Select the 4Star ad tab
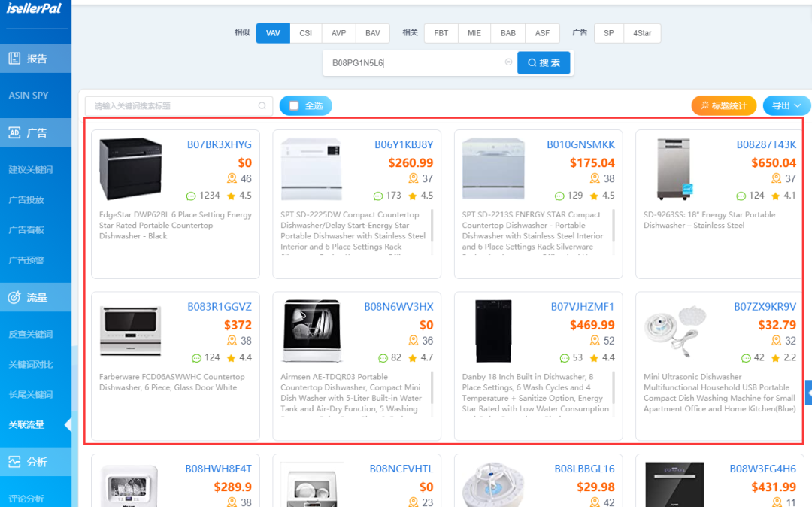The width and height of the screenshot is (812, 507). click(642, 33)
